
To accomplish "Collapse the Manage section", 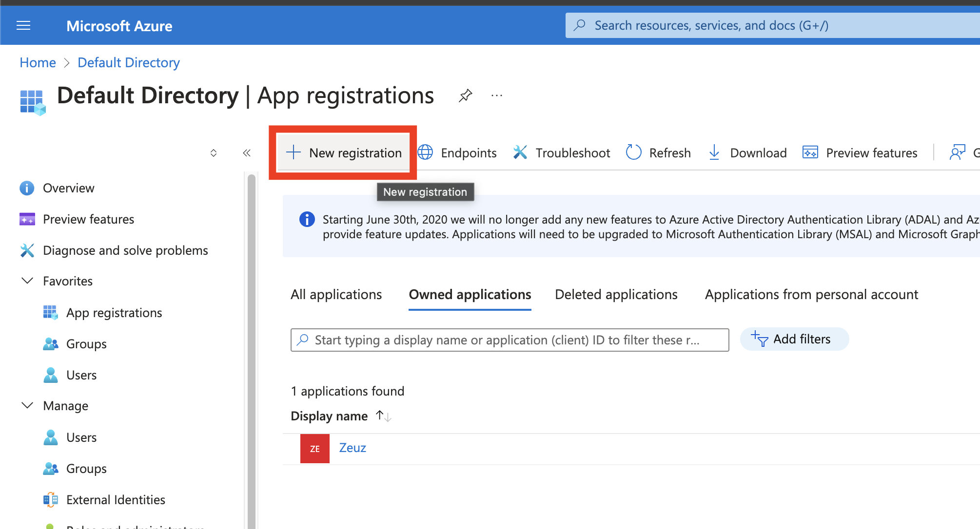I will (x=28, y=406).
